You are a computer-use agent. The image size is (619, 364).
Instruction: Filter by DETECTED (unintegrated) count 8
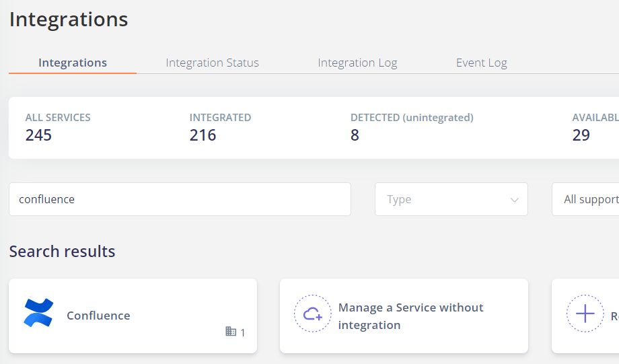412,128
